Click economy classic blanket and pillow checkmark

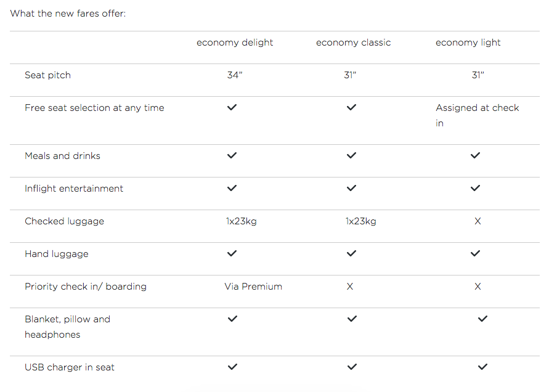coord(352,319)
